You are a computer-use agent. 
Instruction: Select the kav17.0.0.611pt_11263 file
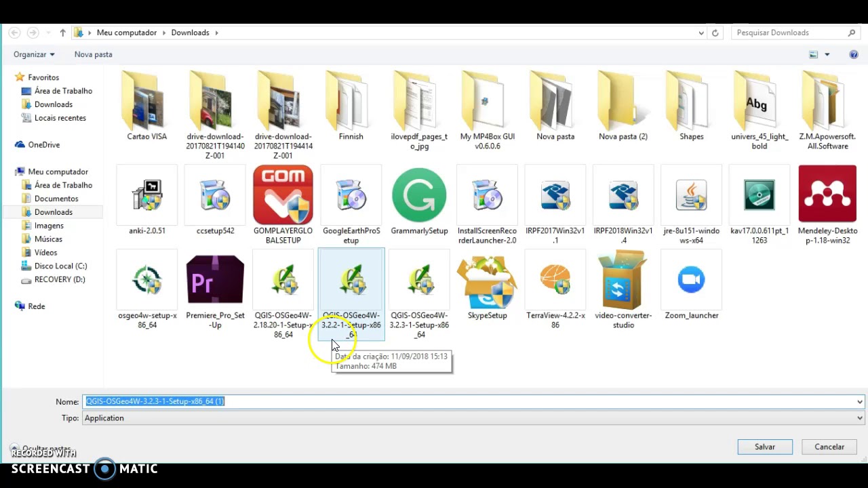pos(759,205)
